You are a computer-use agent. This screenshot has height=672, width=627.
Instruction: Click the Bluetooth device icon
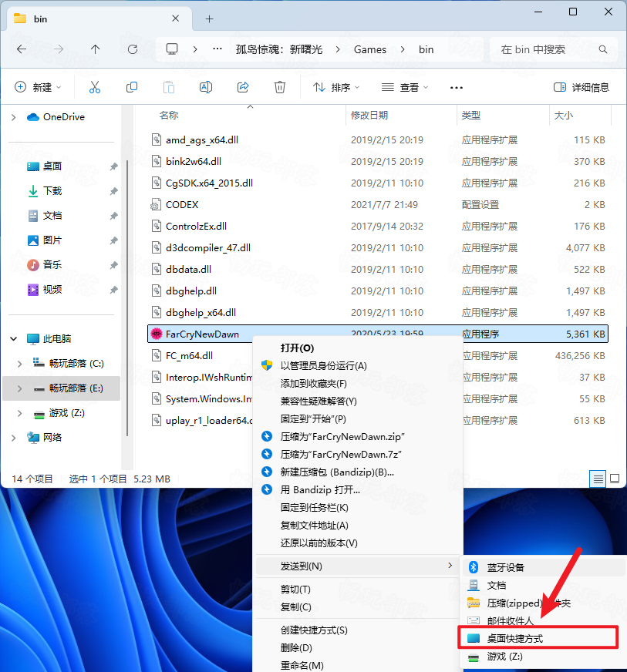[474, 567]
